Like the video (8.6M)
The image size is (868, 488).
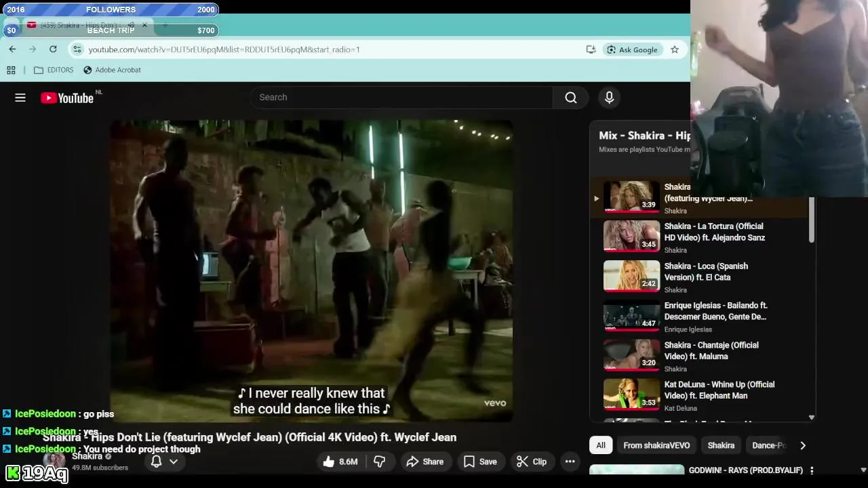point(340,462)
